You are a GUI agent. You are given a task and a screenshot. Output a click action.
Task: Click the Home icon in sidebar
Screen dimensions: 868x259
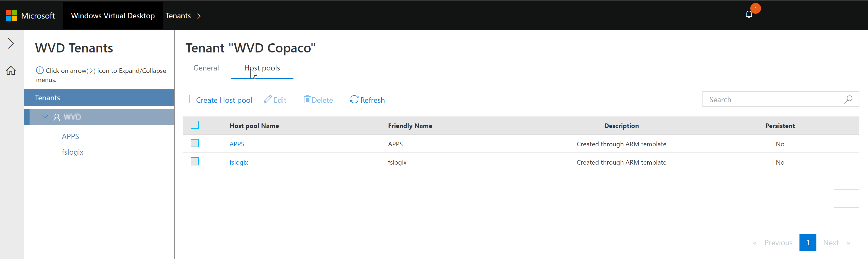(11, 70)
